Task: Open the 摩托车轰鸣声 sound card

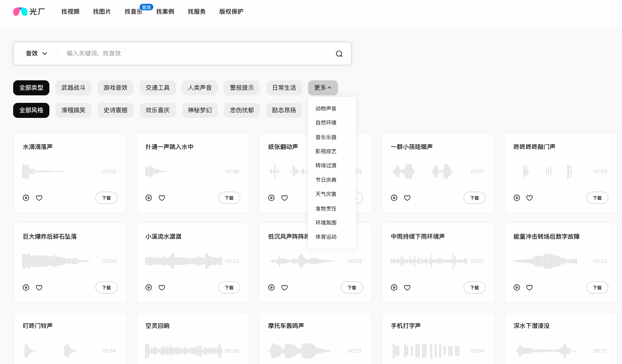Action: [315, 338]
